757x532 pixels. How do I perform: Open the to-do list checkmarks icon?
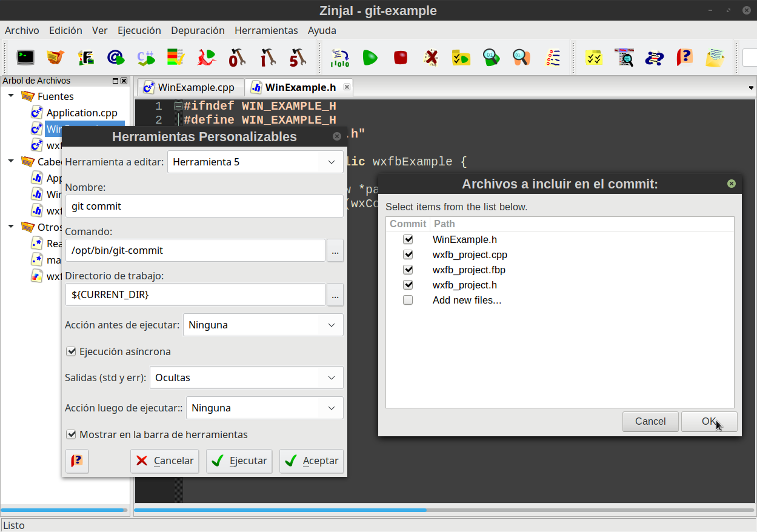594,58
